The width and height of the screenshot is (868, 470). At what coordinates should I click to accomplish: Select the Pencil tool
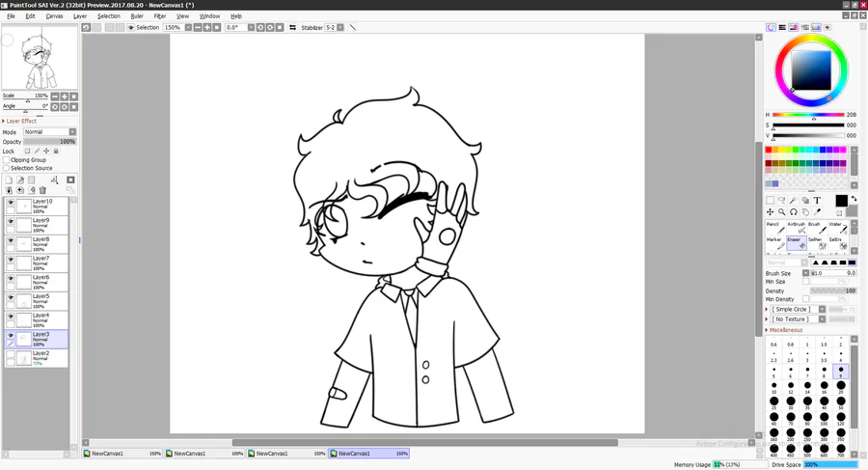point(775,228)
